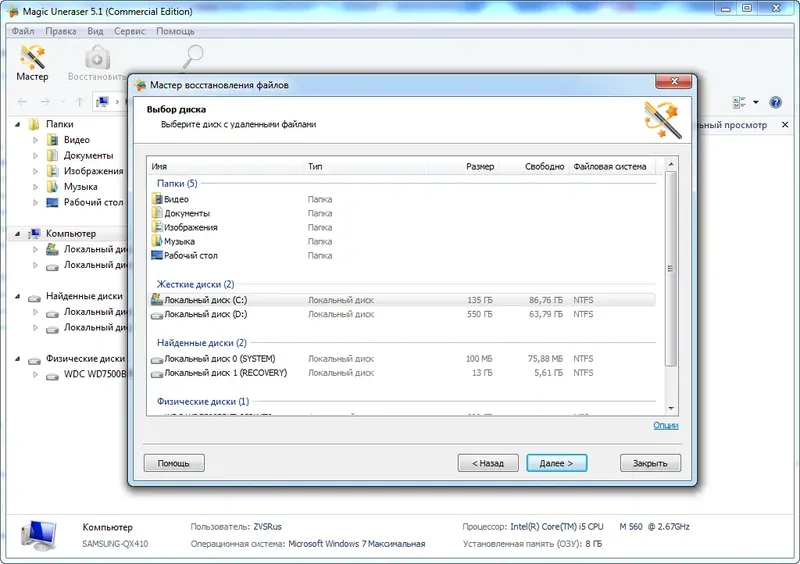Click Музыка folder icon in wizard list
The image size is (800, 564).
pyautogui.click(x=157, y=241)
